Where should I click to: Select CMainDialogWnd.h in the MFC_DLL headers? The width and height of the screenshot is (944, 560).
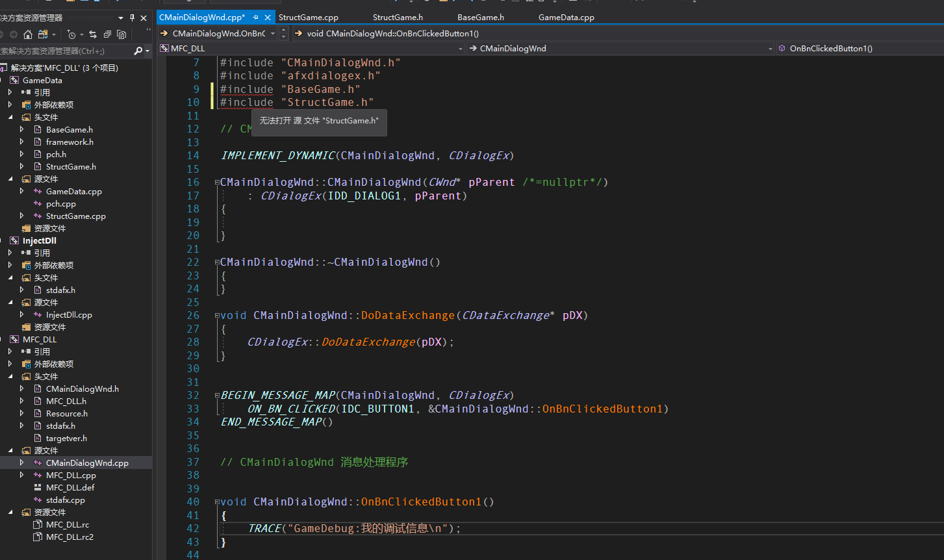point(83,389)
